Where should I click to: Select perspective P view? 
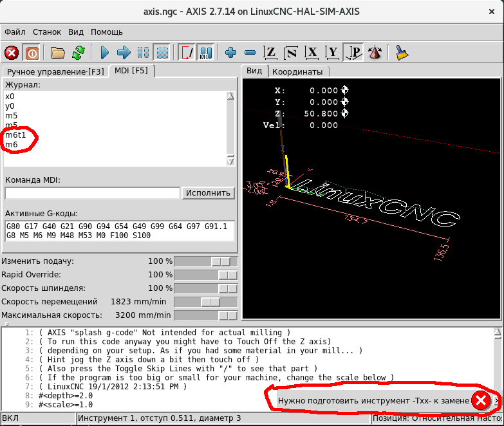353,53
